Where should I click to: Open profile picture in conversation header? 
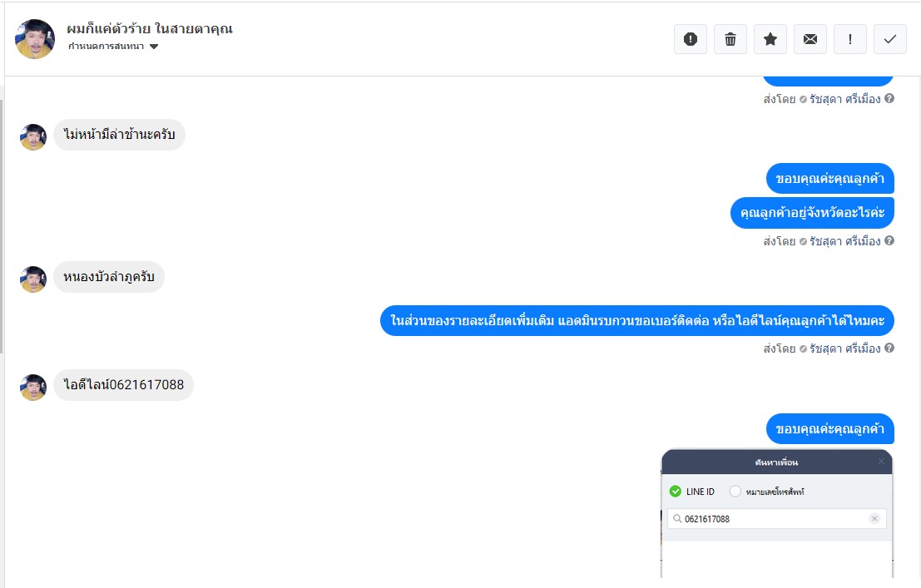(35, 39)
